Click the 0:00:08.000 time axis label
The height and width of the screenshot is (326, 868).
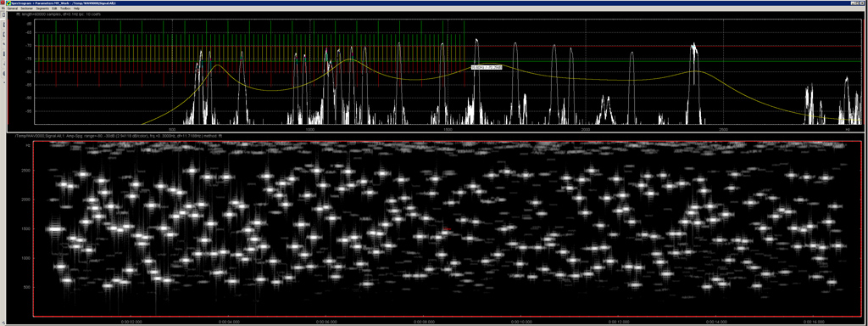(424, 322)
